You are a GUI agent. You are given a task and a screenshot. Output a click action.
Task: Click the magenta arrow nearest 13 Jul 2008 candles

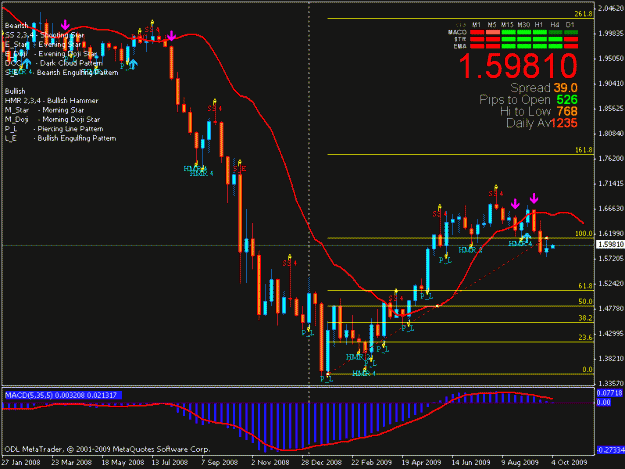click(171, 36)
